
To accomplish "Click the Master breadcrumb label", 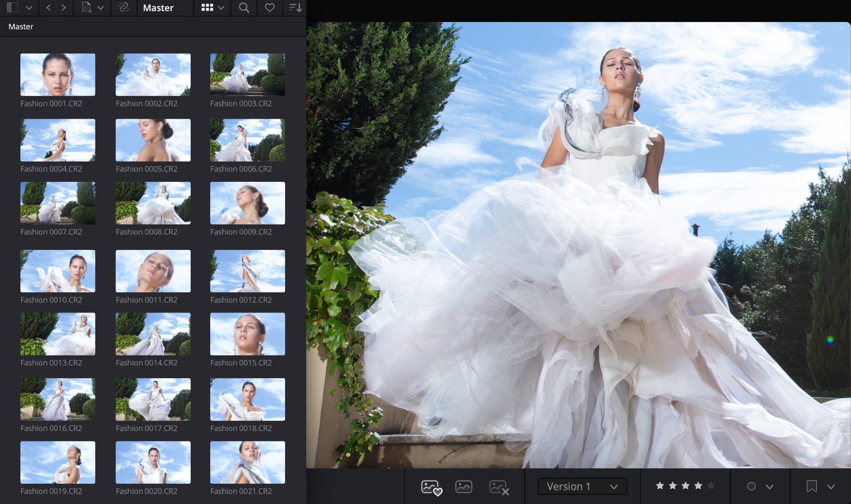I will point(21,26).
